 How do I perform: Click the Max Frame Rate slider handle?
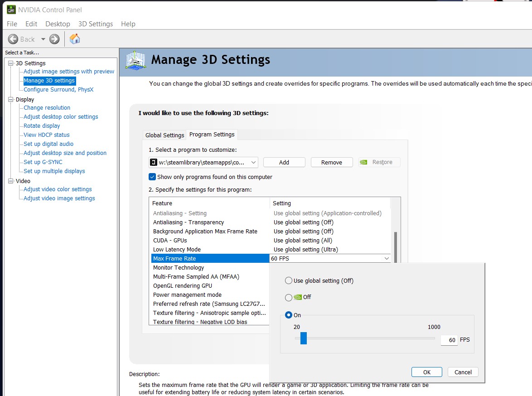[x=304, y=338]
